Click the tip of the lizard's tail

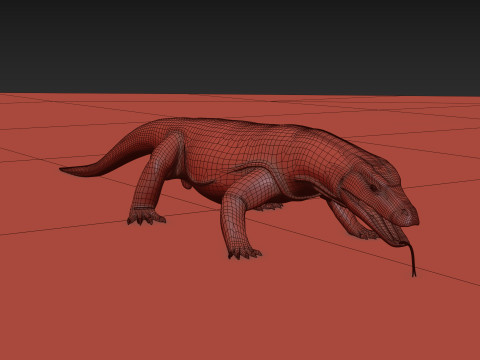(x=63, y=169)
